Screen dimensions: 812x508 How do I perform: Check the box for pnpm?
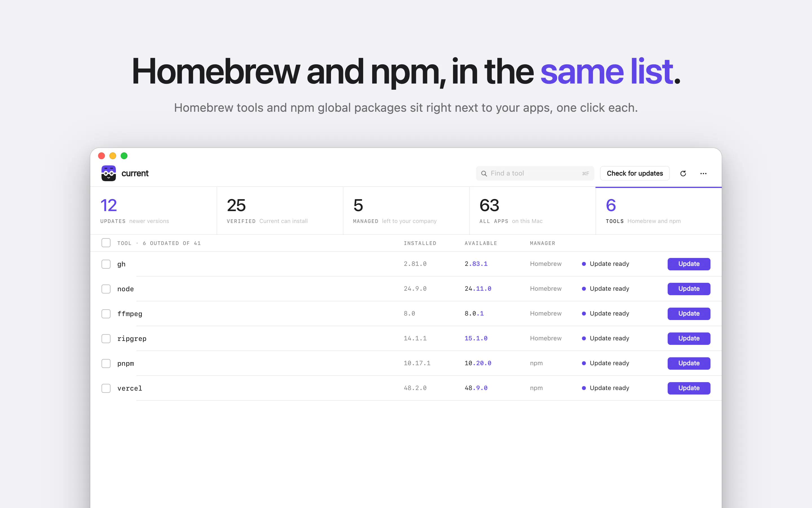(106, 364)
